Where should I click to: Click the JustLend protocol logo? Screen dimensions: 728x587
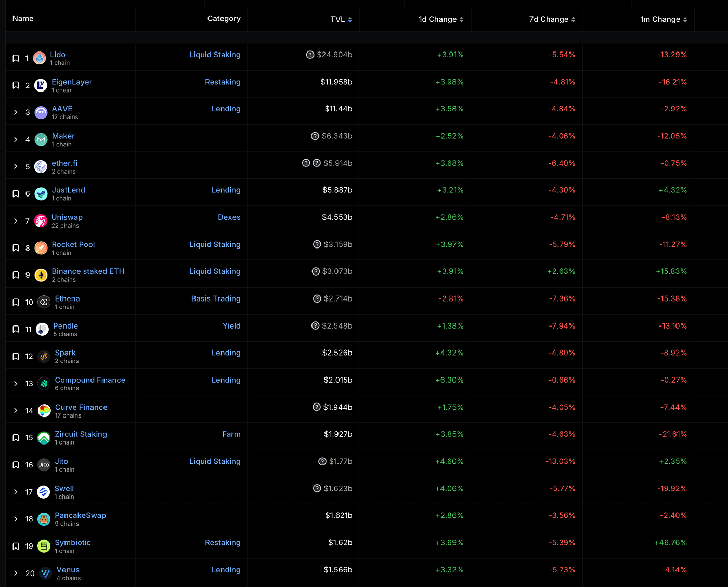[x=41, y=194]
